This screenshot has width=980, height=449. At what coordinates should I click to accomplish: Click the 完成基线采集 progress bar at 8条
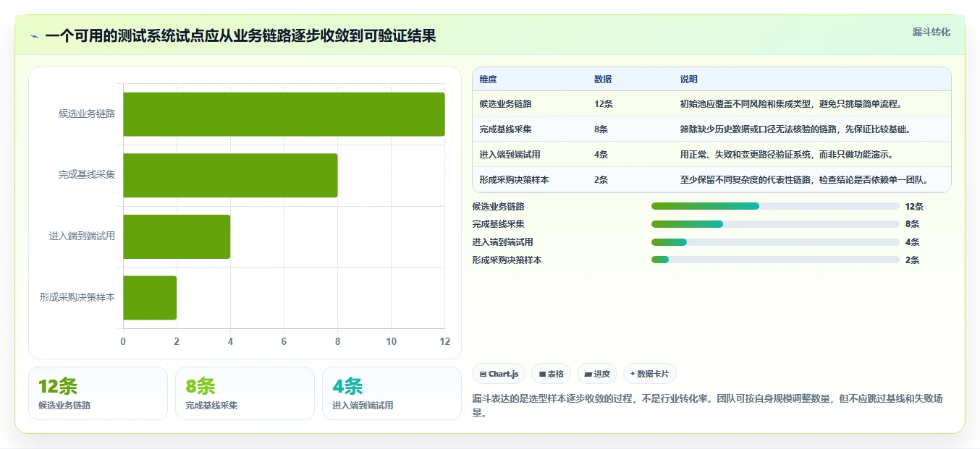coord(775,224)
